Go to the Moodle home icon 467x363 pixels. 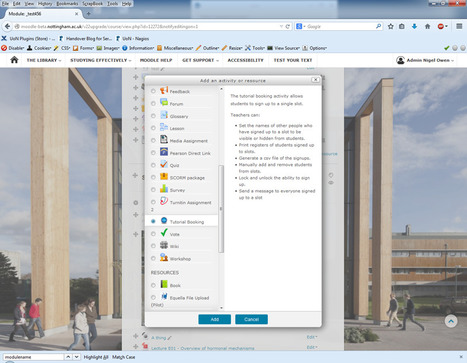click(14, 60)
